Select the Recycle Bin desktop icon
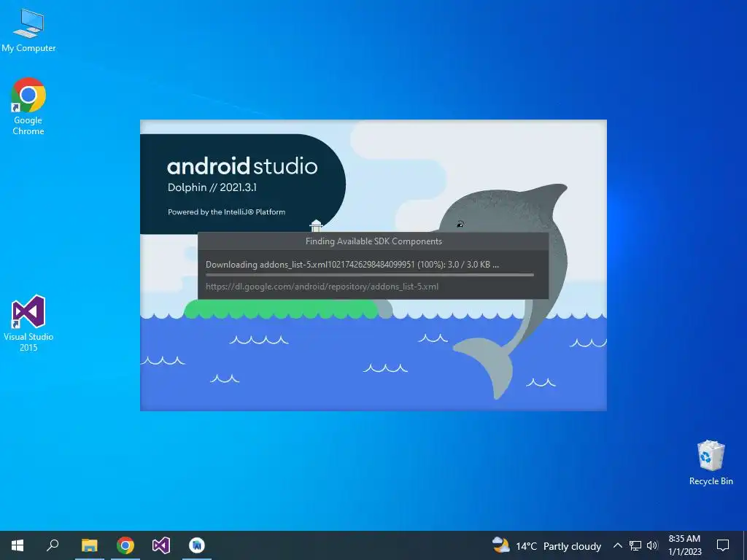This screenshot has width=747, height=560. (711, 462)
